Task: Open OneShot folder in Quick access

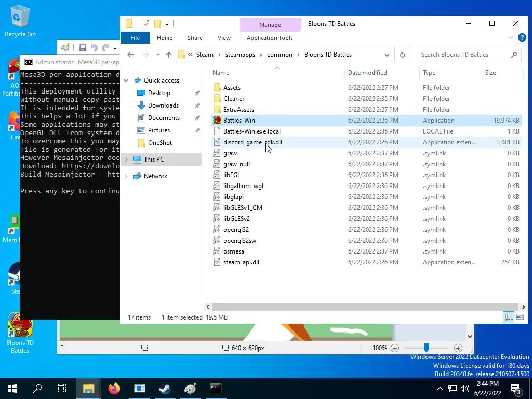Action: tap(160, 143)
